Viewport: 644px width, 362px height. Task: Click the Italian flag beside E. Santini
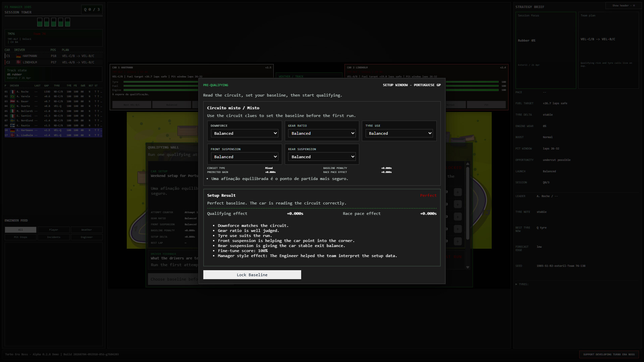[x=12, y=116]
